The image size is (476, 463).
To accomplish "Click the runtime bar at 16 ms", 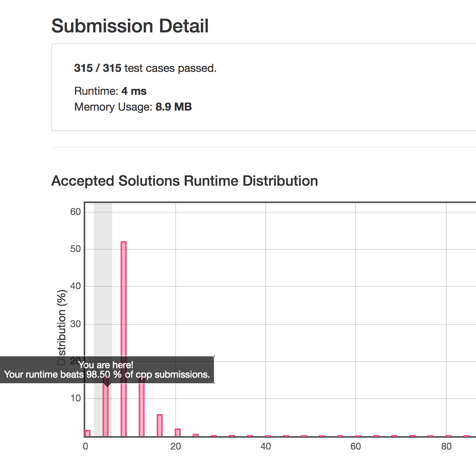I will click(160, 425).
